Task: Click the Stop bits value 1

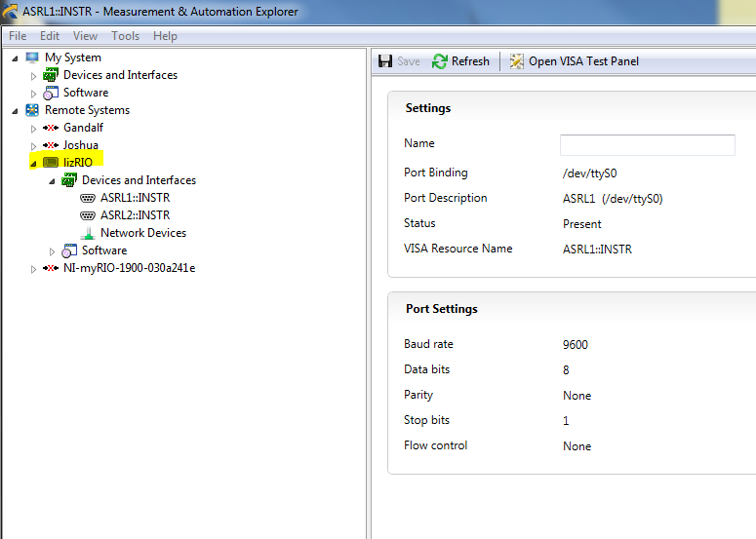Action: point(566,421)
